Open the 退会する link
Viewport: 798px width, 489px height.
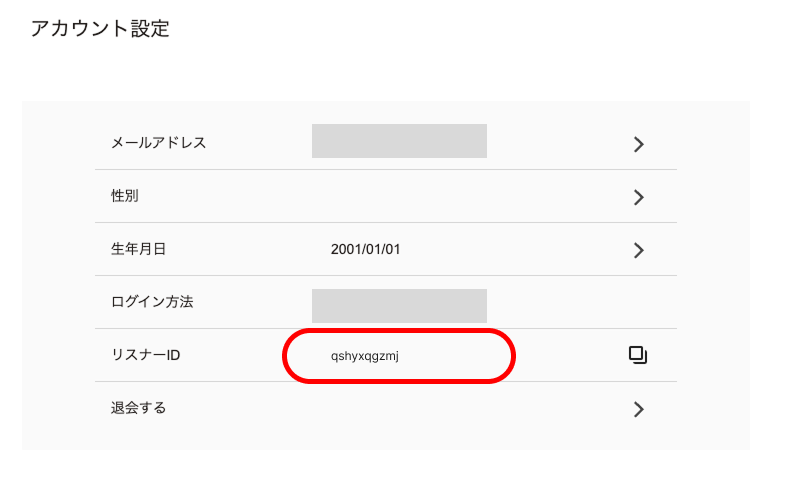138,408
